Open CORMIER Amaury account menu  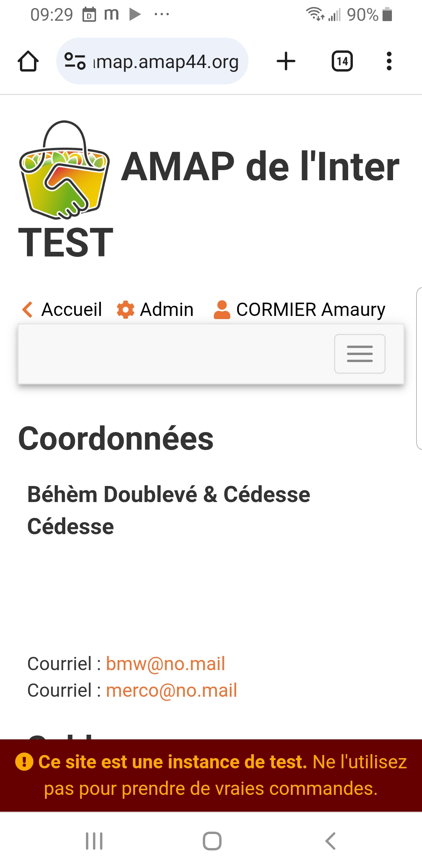coord(311,310)
